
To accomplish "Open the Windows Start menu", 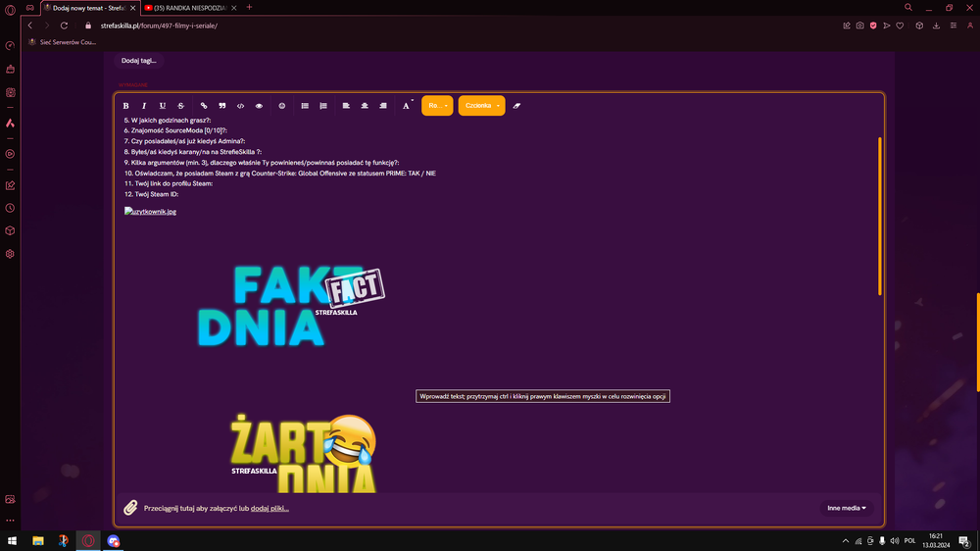I will point(12,541).
